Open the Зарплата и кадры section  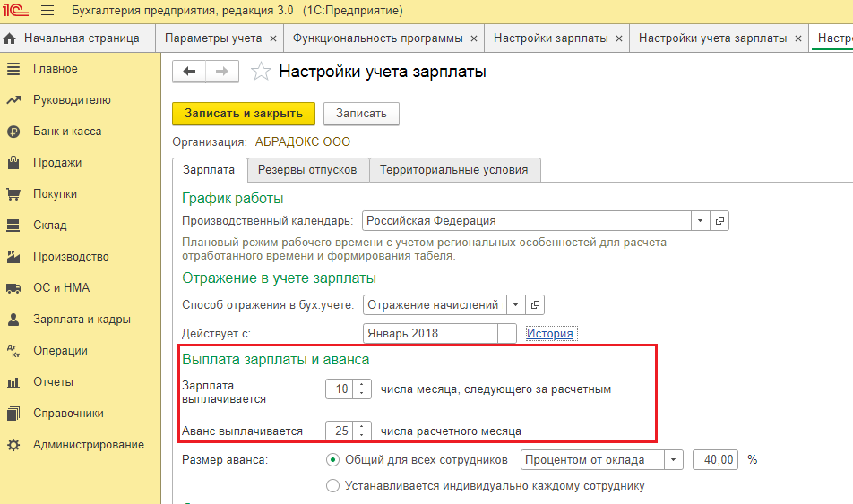tap(82, 320)
